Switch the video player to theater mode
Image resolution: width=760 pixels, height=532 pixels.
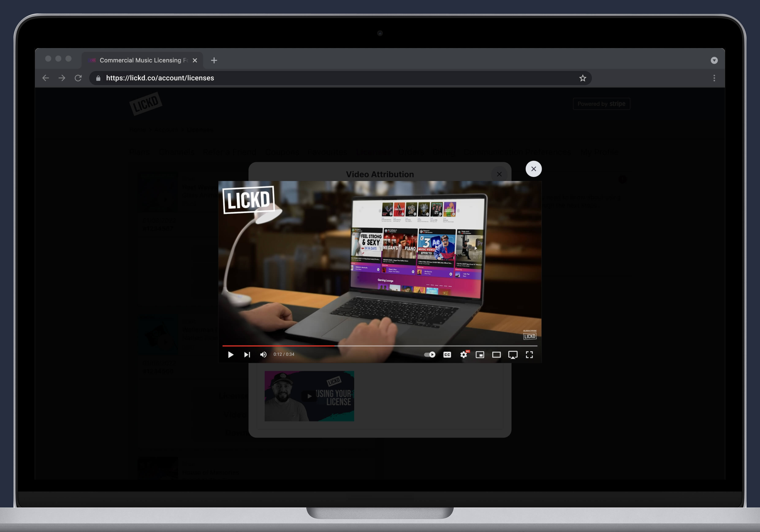click(497, 354)
